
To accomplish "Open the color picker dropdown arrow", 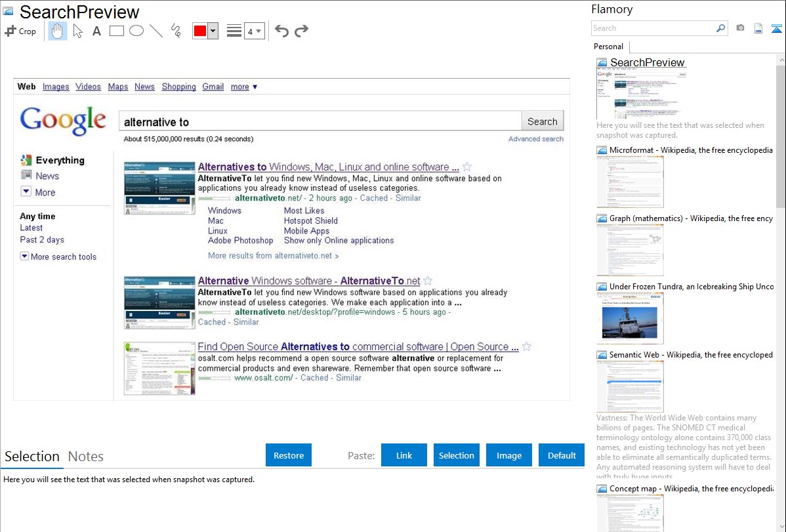I will [213, 31].
